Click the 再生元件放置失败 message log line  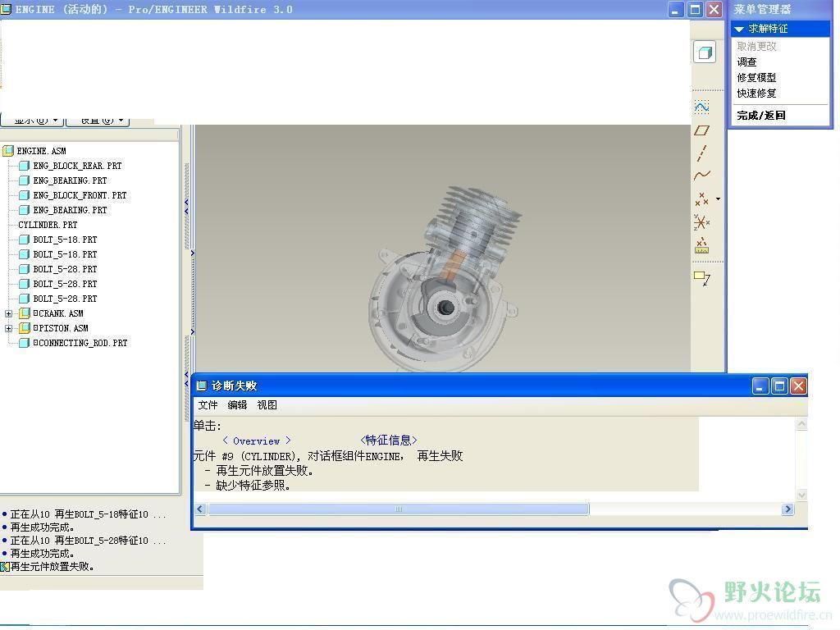[52, 567]
